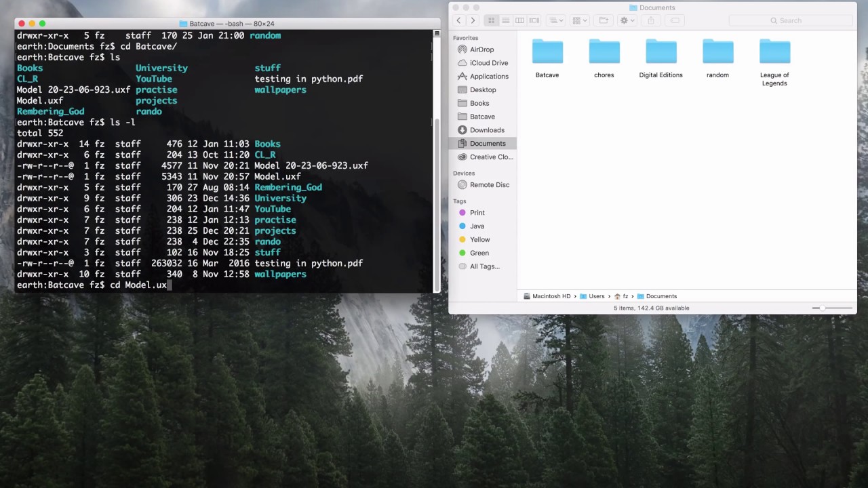Click 'Rembering_God' in the ls -l listing
Viewport: 868px width, 488px height.
288,187
